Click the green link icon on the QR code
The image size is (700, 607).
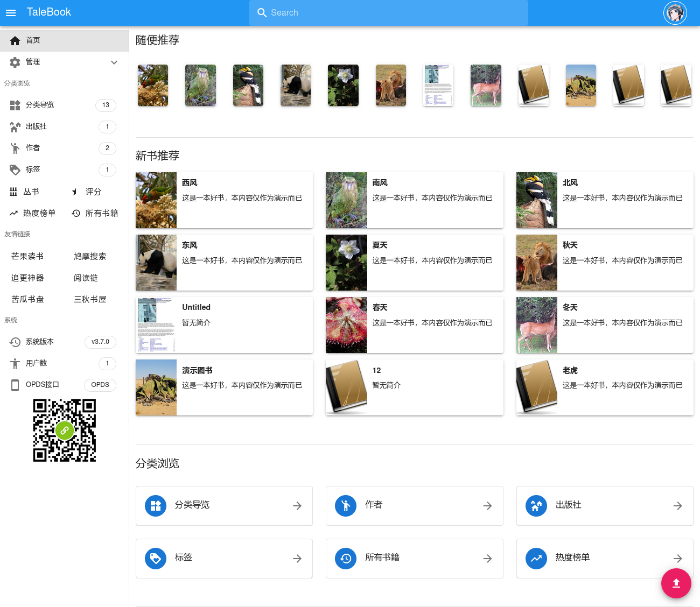click(x=65, y=430)
